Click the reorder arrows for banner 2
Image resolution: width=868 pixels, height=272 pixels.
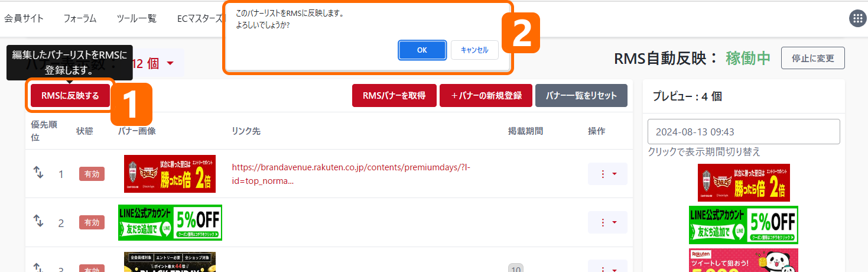(x=38, y=221)
